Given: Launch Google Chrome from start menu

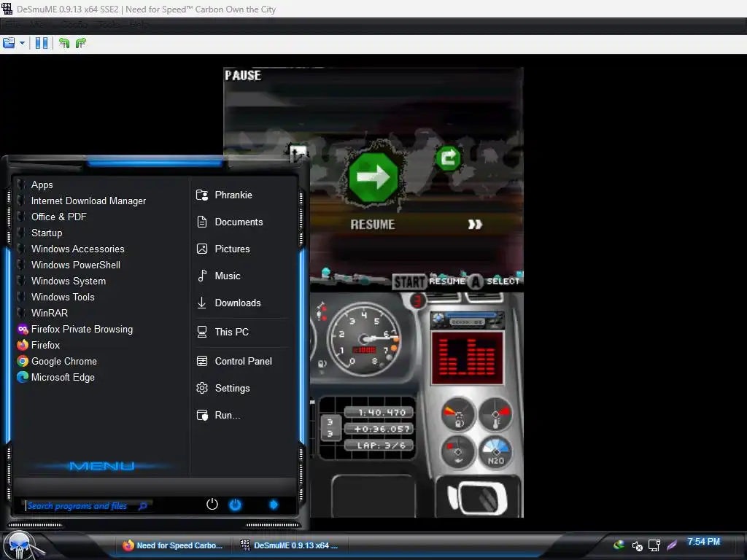Looking at the screenshot, I should (x=64, y=361).
